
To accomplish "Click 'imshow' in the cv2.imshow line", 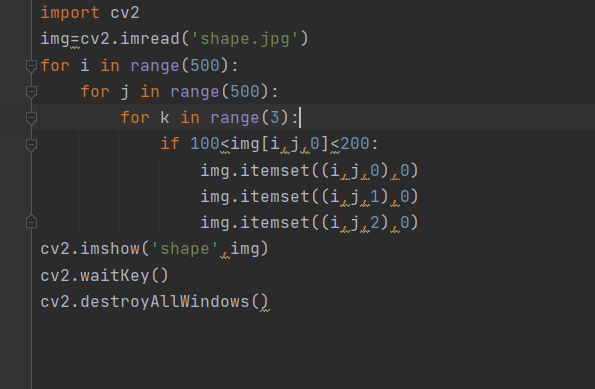I will click(110, 249).
